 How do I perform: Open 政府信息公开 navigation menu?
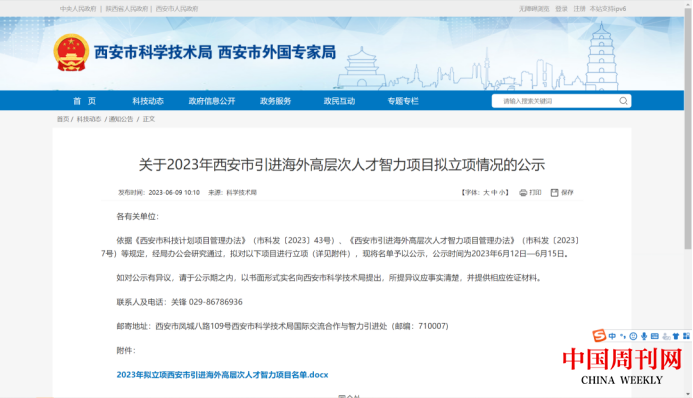(x=212, y=101)
